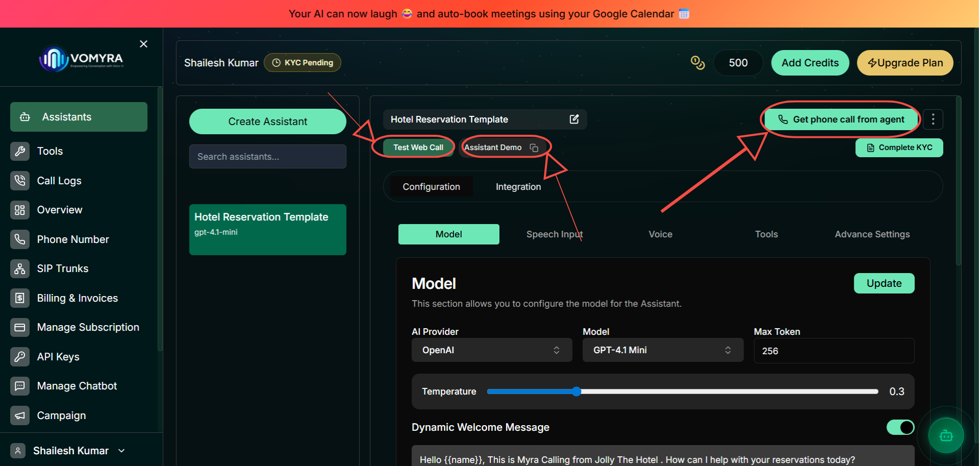Click the Create Assistant button
The image size is (980, 466).
click(268, 121)
